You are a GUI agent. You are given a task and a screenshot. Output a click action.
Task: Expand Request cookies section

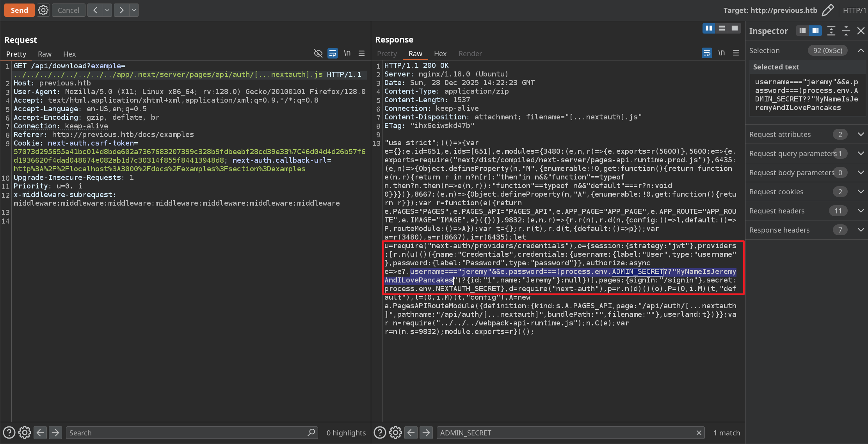861,192
